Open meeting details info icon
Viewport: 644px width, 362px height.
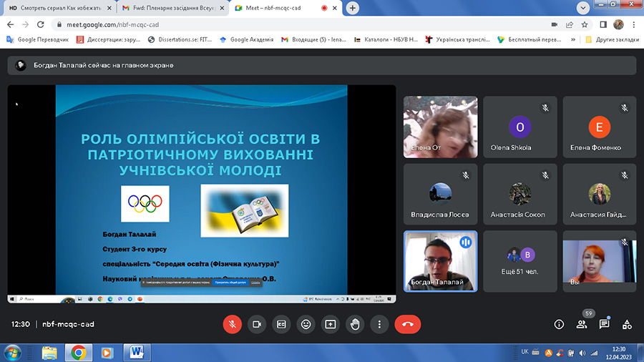coord(559,324)
